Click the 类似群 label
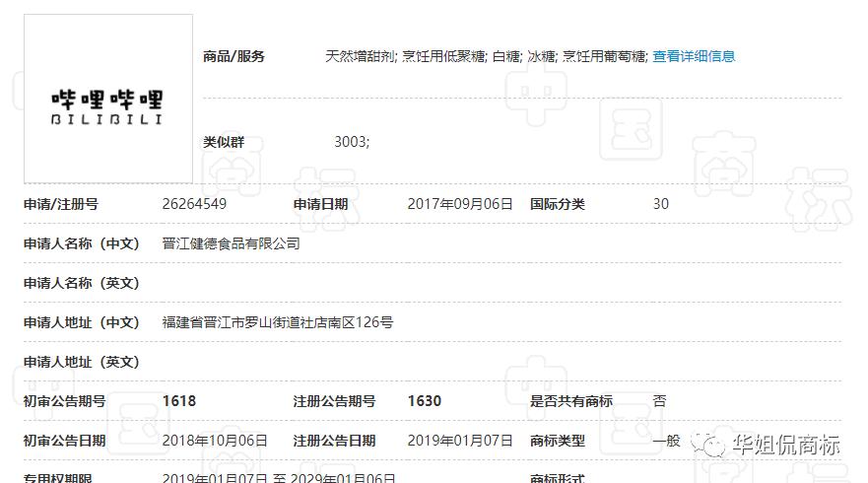The image size is (868, 483). point(224,142)
